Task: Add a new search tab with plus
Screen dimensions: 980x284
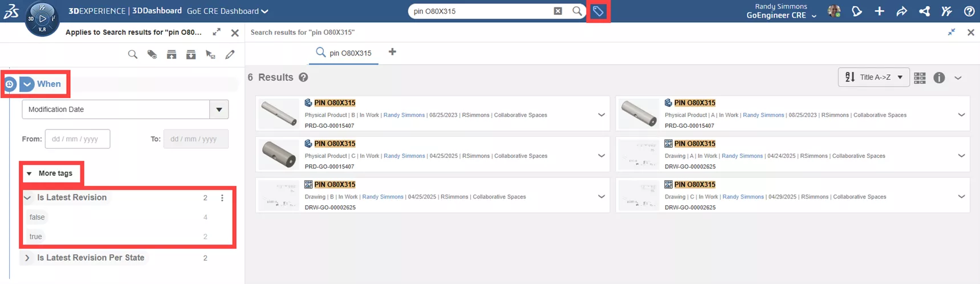Action: tap(392, 52)
